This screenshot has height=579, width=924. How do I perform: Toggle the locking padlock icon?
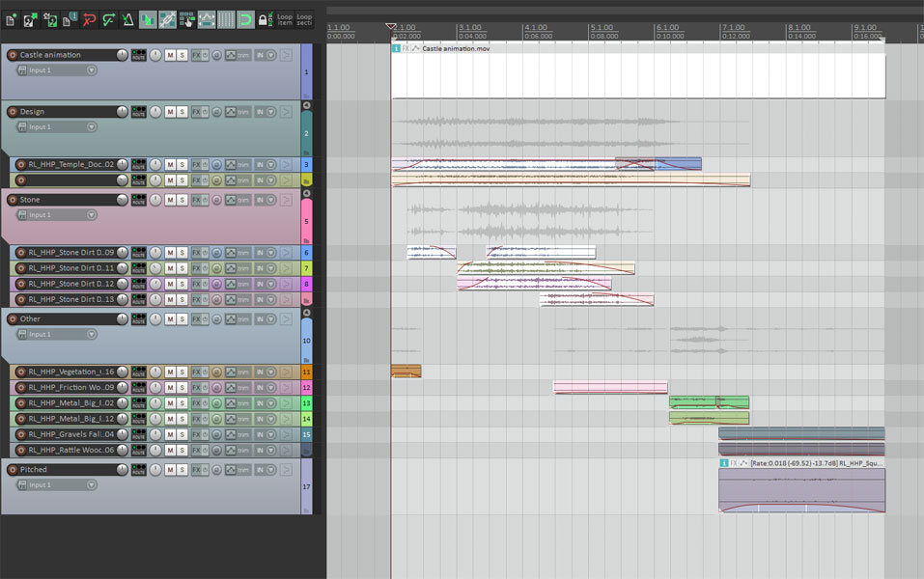pyautogui.click(x=265, y=19)
